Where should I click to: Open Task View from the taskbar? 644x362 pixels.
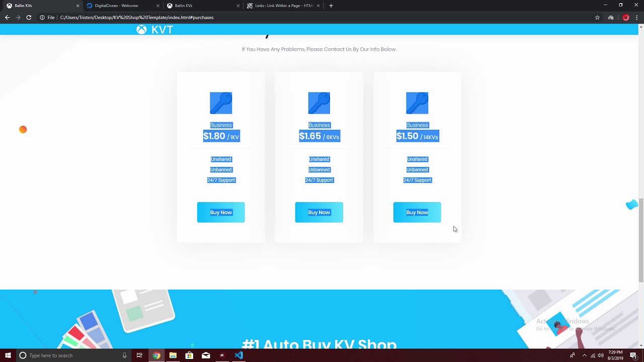139,355
